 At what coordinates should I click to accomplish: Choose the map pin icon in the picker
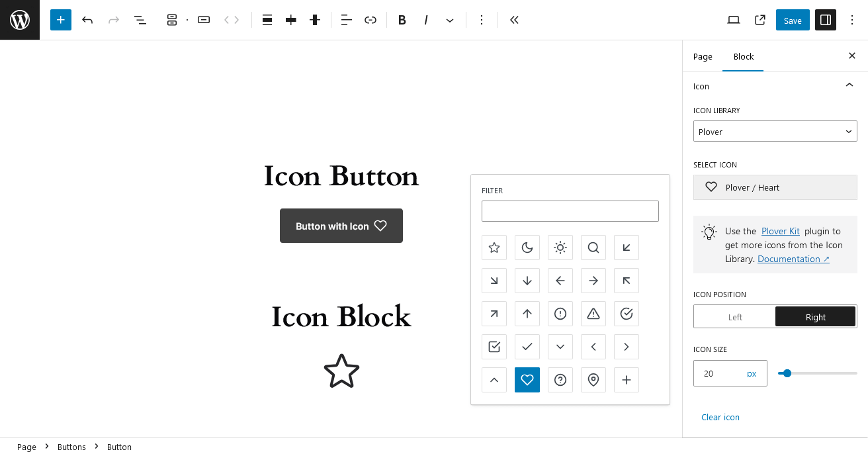point(593,380)
